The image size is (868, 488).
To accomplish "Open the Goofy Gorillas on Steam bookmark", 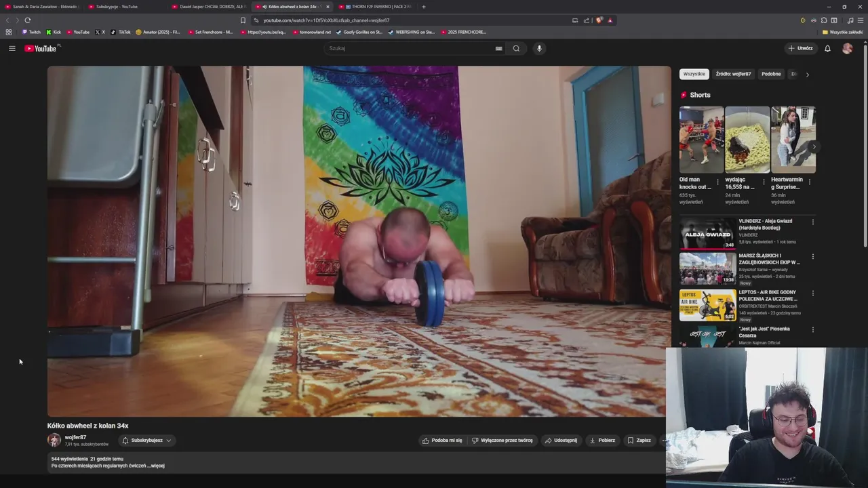I will [359, 32].
